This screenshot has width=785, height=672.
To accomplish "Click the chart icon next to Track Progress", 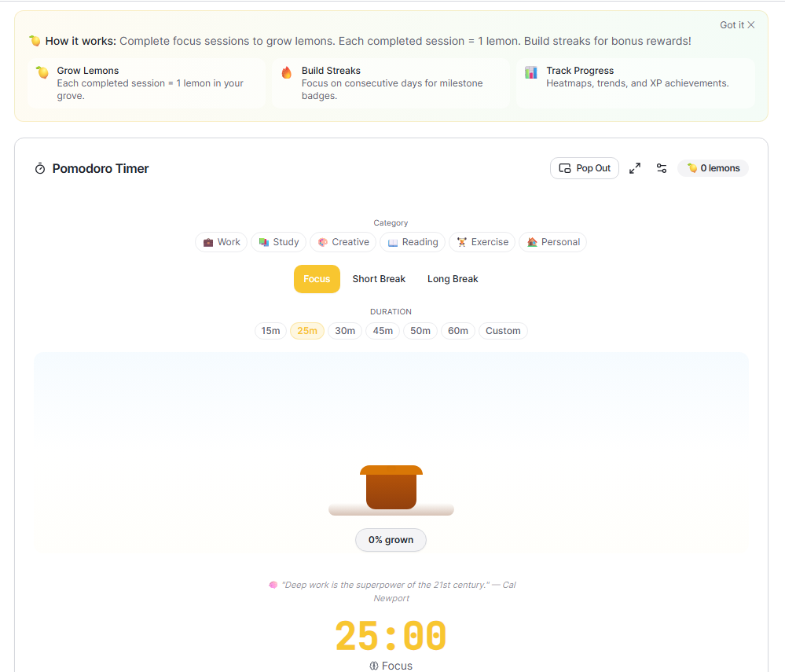I will (530, 71).
